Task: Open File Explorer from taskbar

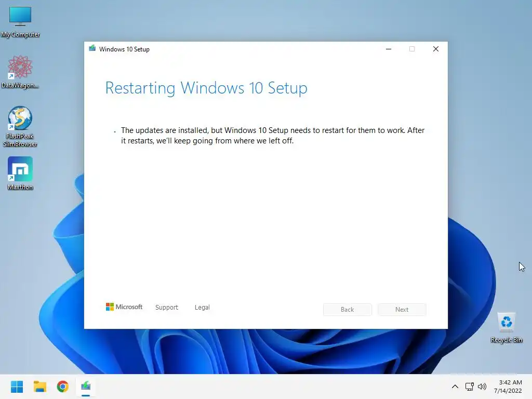Action: pyautogui.click(x=40, y=387)
